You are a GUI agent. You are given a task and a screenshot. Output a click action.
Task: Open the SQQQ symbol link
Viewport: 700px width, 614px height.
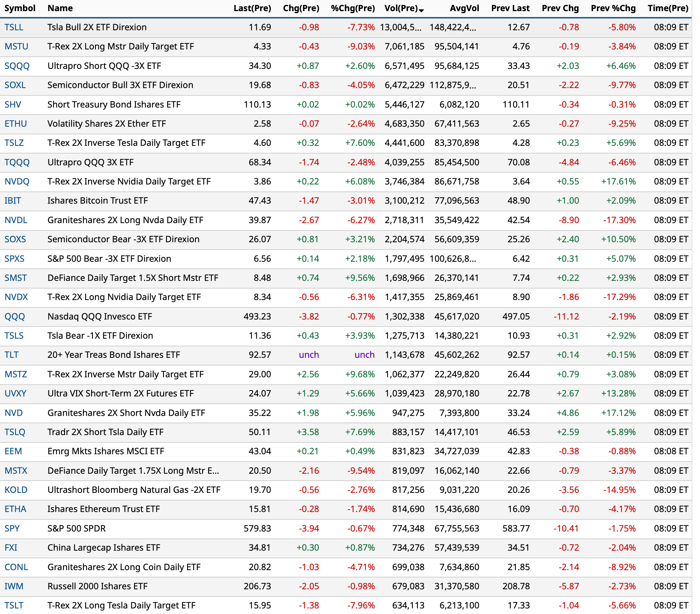[17, 66]
